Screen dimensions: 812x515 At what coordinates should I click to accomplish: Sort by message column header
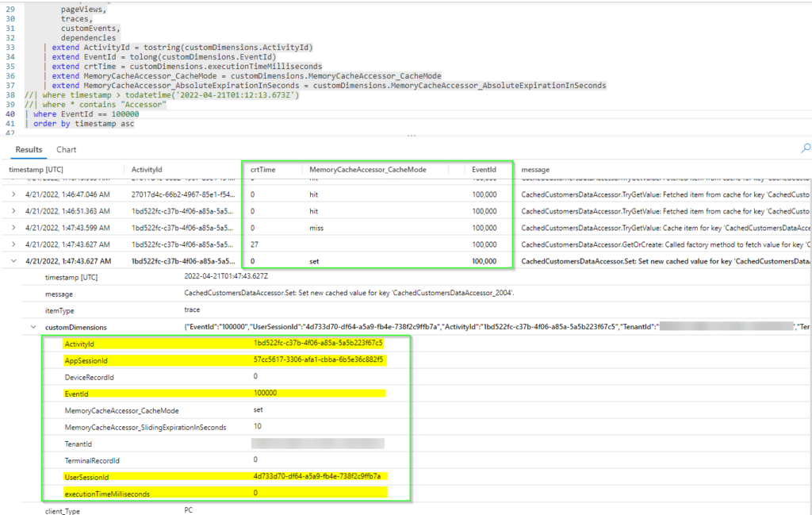tap(535, 170)
